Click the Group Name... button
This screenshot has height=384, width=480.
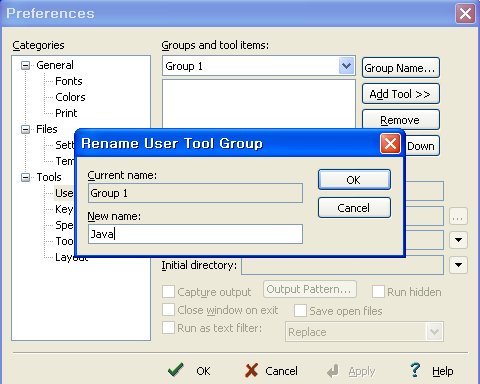[x=401, y=68]
